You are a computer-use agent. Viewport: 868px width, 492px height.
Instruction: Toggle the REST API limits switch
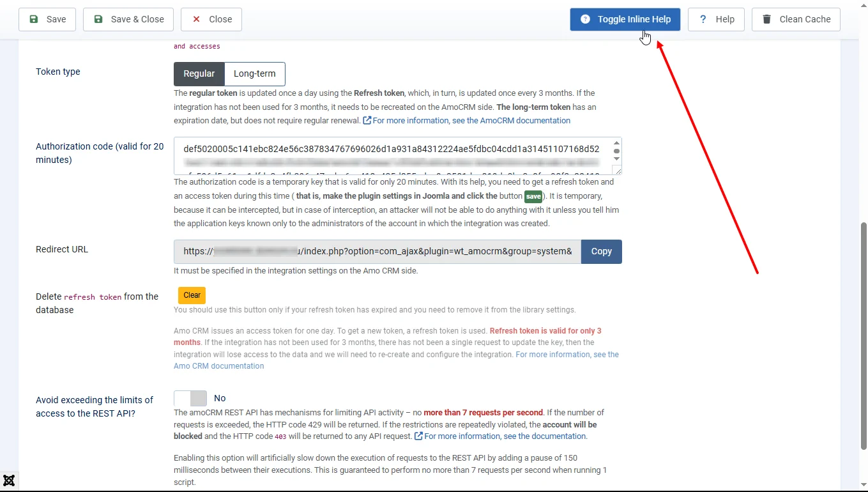tap(190, 398)
